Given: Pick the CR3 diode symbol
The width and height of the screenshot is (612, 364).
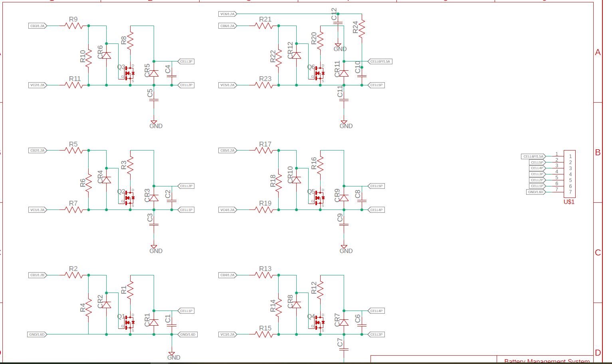Looking at the screenshot, I should click(x=154, y=198).
